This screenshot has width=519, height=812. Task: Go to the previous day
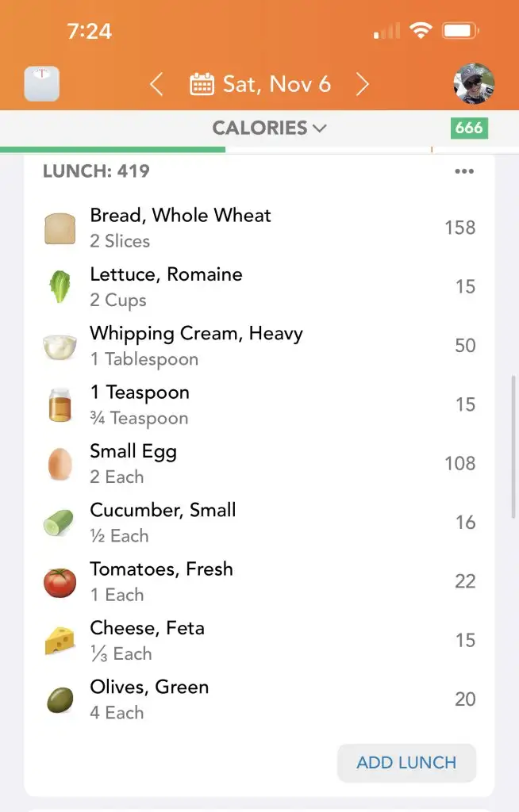(156, 84)
